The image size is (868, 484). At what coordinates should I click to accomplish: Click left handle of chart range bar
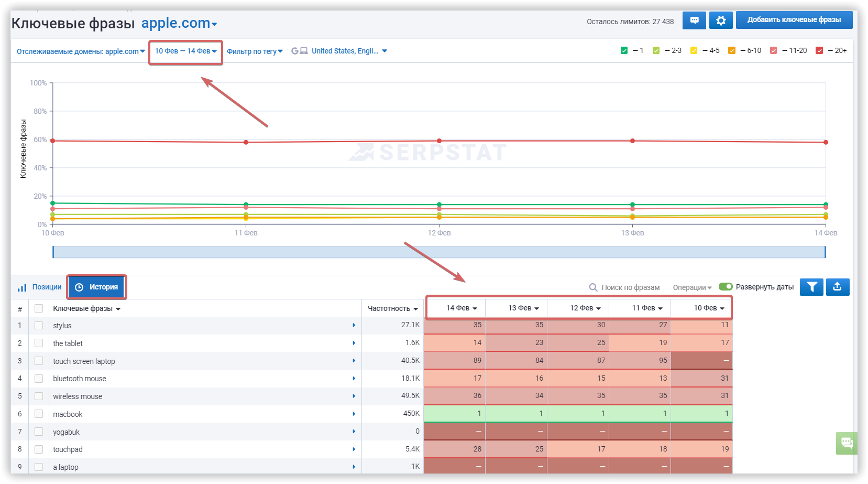tap(53, 252)
